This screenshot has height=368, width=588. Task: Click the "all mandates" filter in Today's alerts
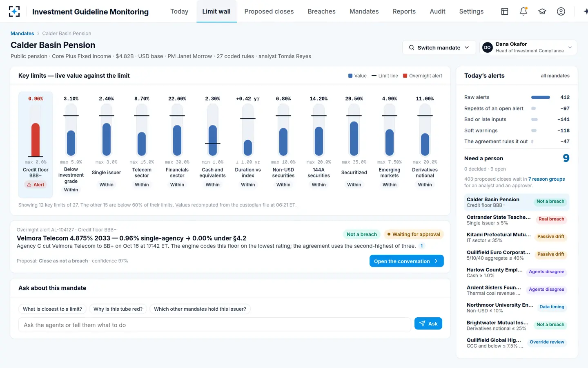[555, 76]
